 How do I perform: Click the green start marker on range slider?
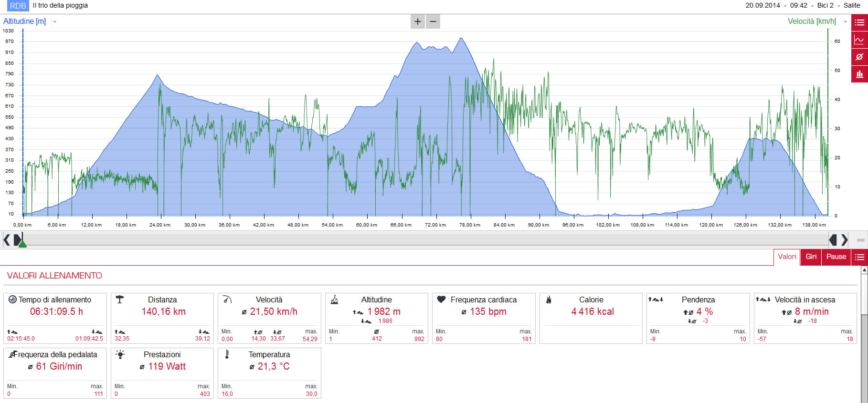[22, 244]
